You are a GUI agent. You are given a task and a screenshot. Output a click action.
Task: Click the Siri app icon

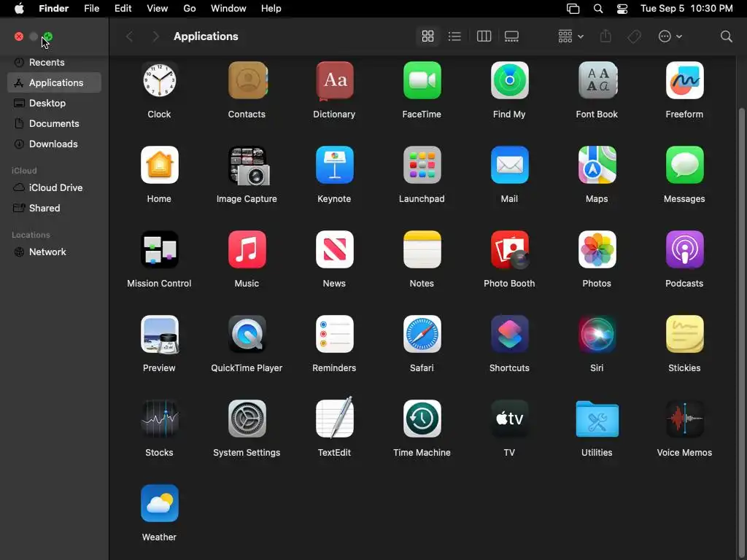[597, 334]
